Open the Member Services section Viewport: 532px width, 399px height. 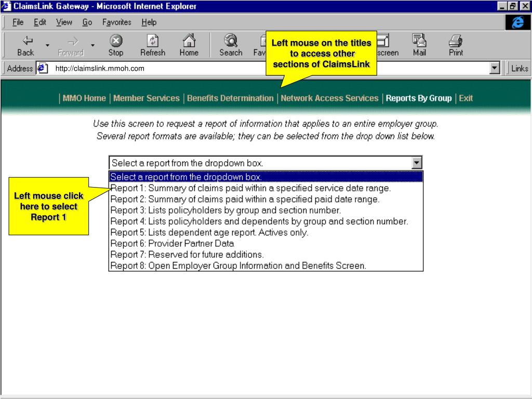(146, 98)
